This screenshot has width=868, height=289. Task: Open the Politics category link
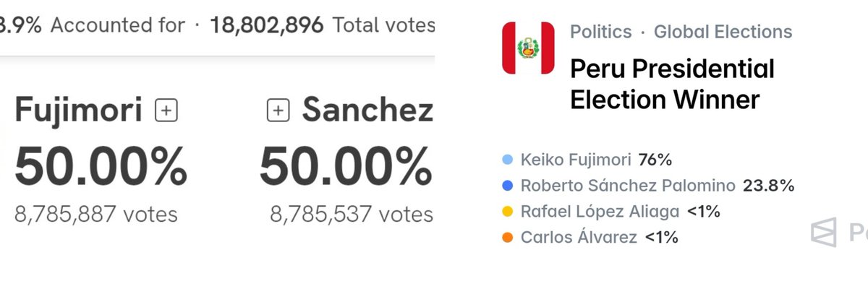[600, 32]
